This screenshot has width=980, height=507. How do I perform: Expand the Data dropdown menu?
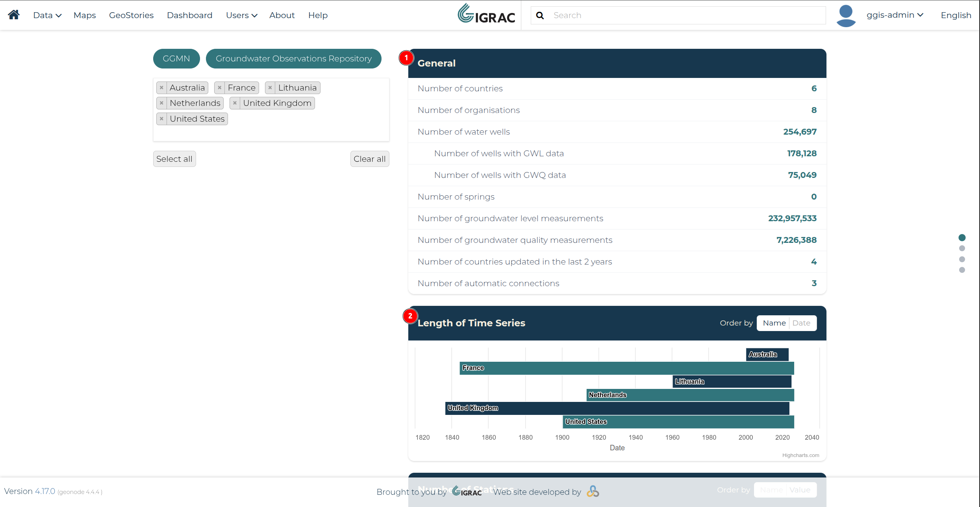point(47,15)
